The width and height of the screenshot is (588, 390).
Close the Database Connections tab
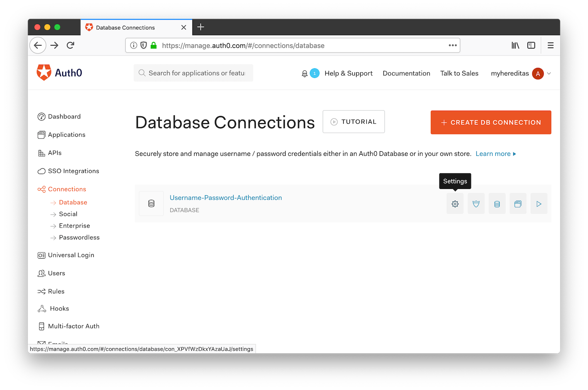184,27
